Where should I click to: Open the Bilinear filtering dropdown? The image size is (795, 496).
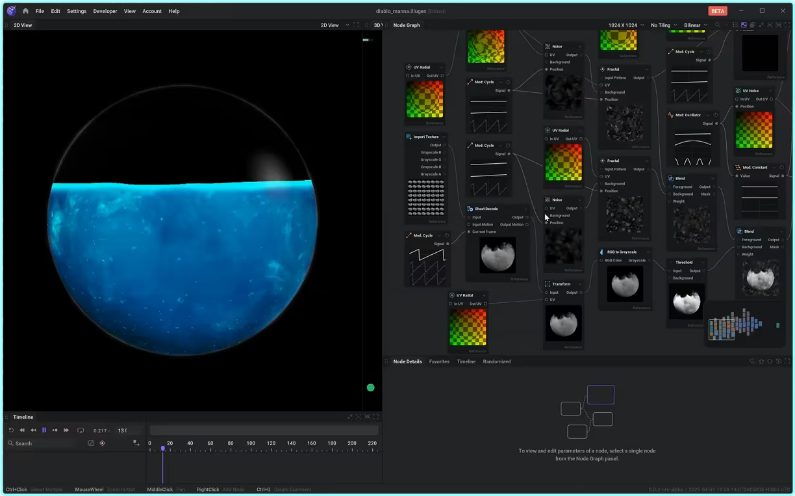[x=695, y=25]
